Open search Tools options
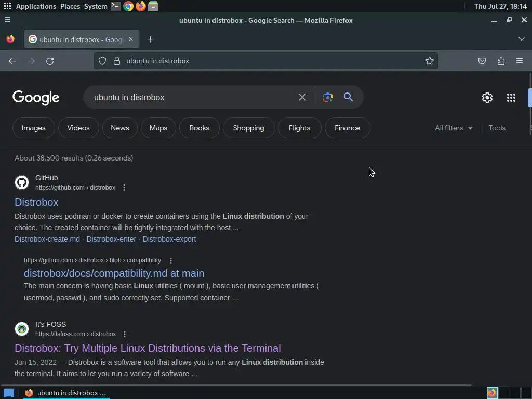532x399 pixels. 497,128
